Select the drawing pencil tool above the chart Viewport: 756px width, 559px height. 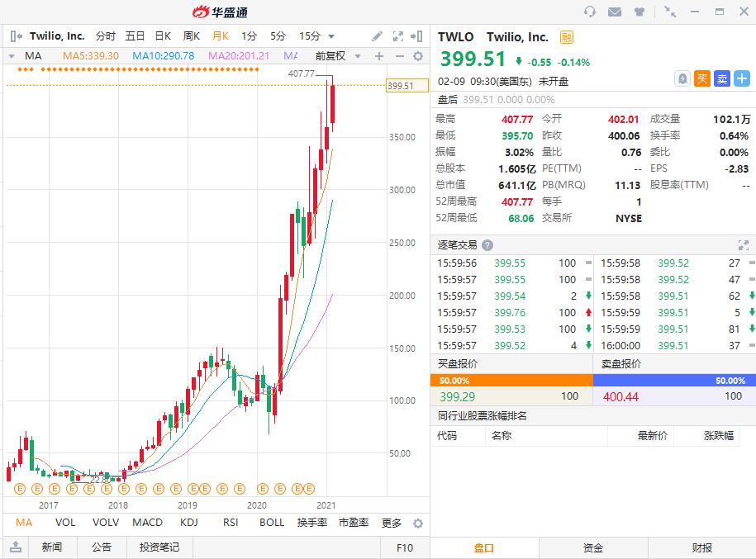coord(376,36)
